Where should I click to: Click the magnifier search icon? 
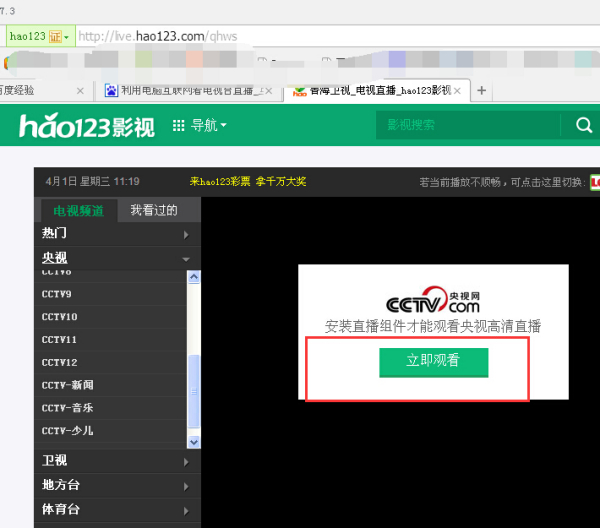point(584,125)
